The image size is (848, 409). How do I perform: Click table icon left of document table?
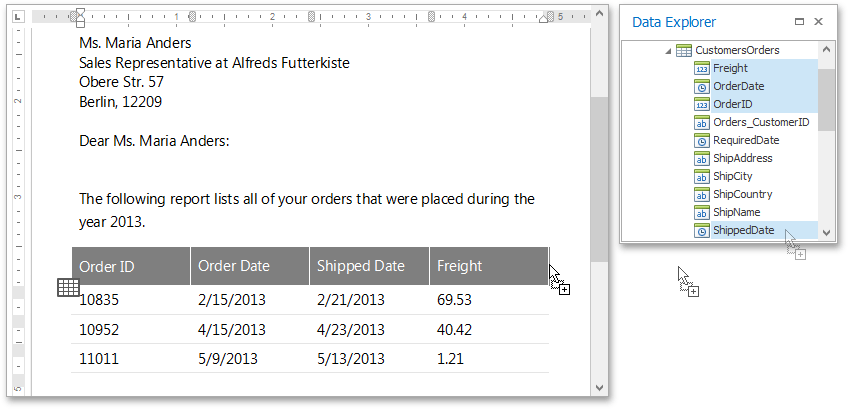(68, 288)
